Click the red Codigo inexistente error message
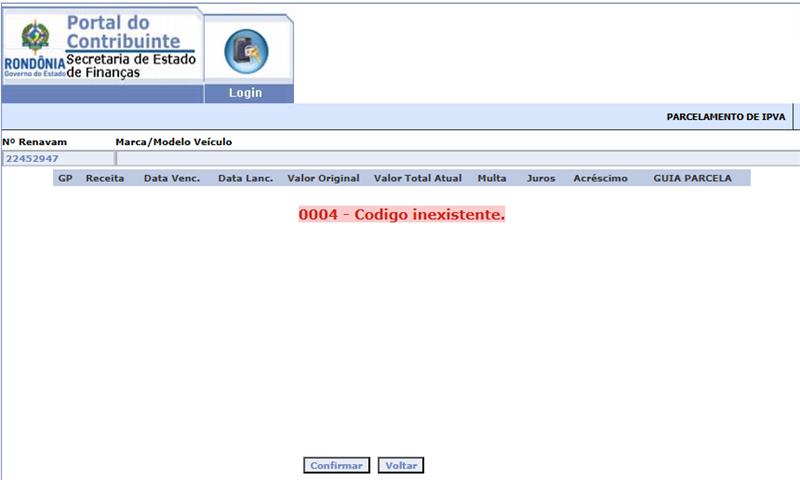Screen dimensions: 800x480 click(401, 215)
